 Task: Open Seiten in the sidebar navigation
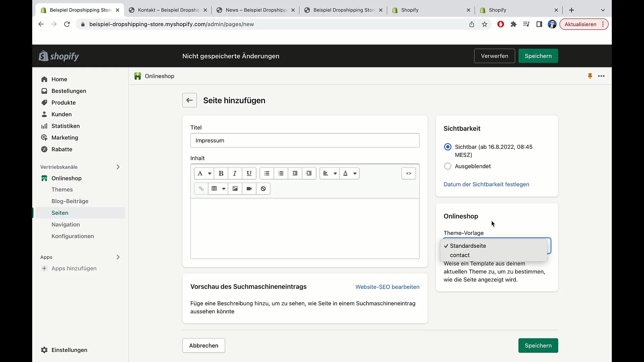[x=60, y=213]
